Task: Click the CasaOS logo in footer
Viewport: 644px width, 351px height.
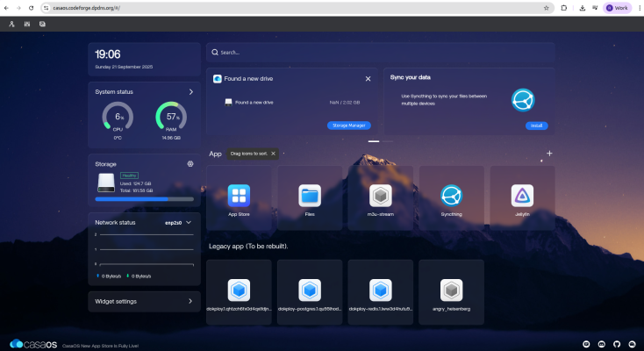Action: tap(33, 344)
